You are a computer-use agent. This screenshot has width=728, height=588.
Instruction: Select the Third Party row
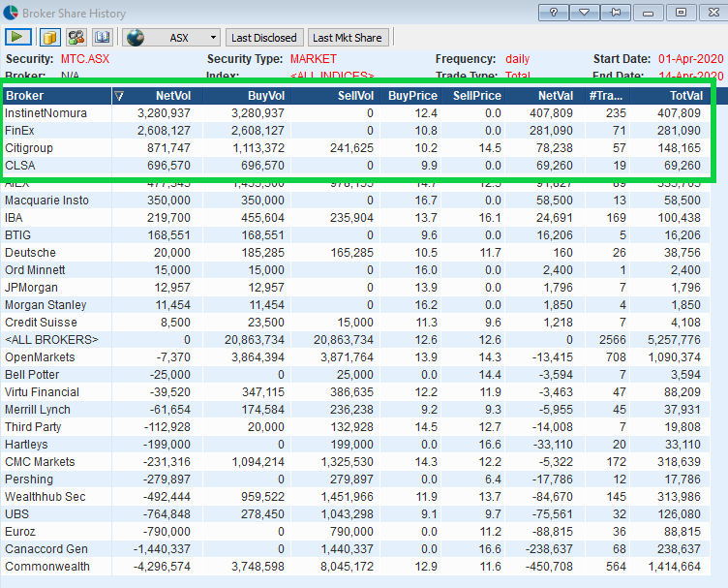pyautogui.click(x=356, y=427)
